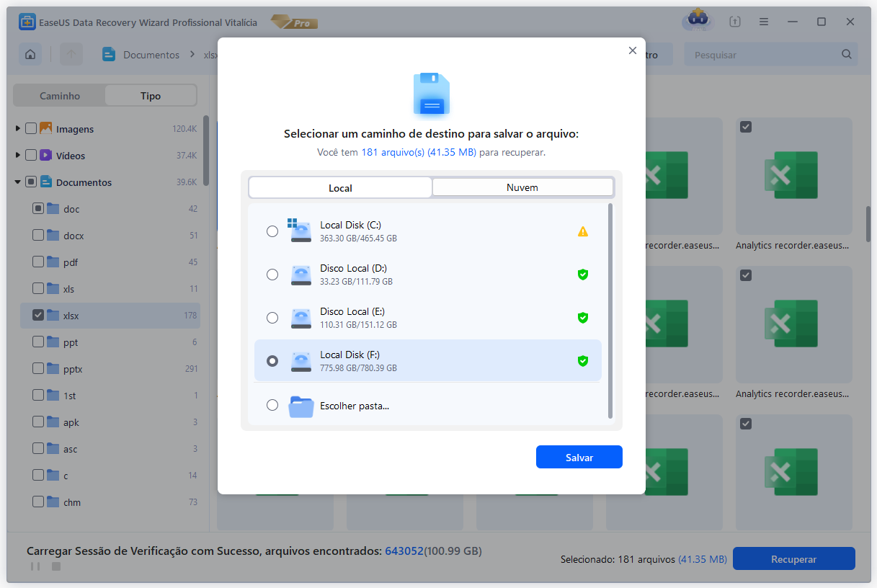Click the warning icon next to Local Disk (C:)
Image resolution: width=877 pixels, height=588 pixels.
coord(583,231)
